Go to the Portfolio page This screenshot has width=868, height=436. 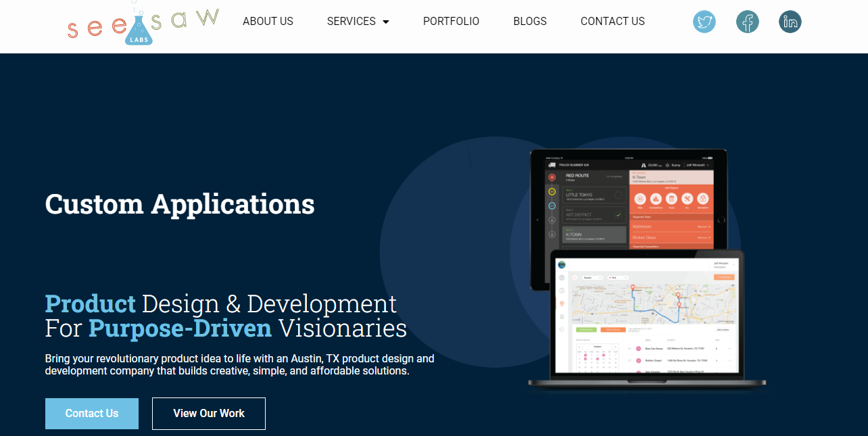click(x=451, y=21)
